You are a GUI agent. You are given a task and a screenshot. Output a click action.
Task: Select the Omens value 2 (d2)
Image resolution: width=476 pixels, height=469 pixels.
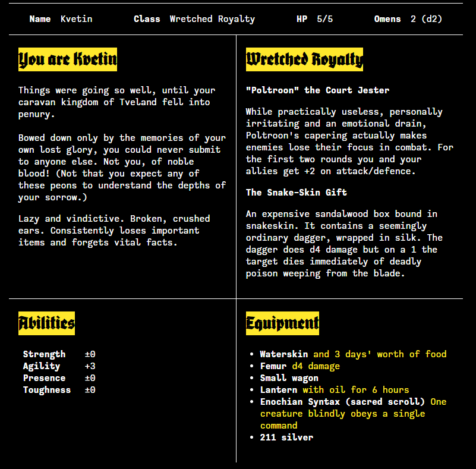pyautogui.click(x=426, y=19)
